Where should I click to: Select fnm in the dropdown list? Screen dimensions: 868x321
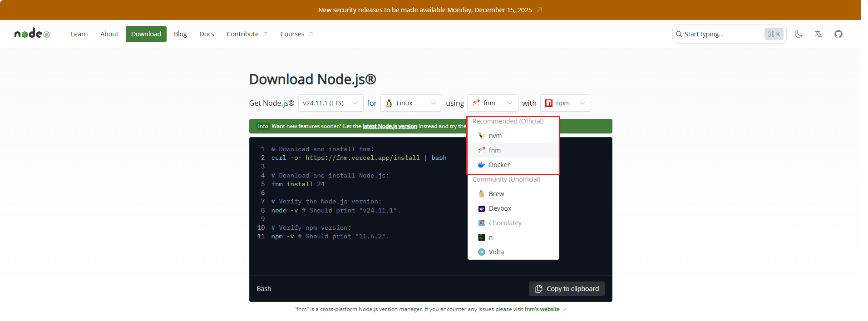pyautogui.click(x=513, y=150)
